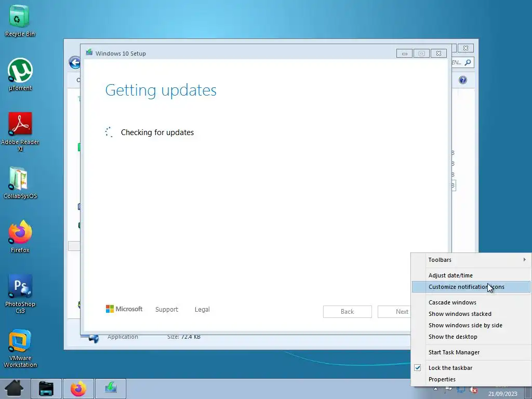
Task: Click the Windows 10 Setup title icon
Action: (x=89, y=52)
